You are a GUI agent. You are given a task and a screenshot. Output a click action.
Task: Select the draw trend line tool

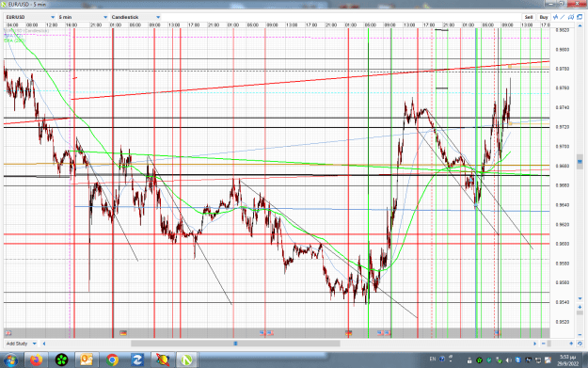(563, 17)
